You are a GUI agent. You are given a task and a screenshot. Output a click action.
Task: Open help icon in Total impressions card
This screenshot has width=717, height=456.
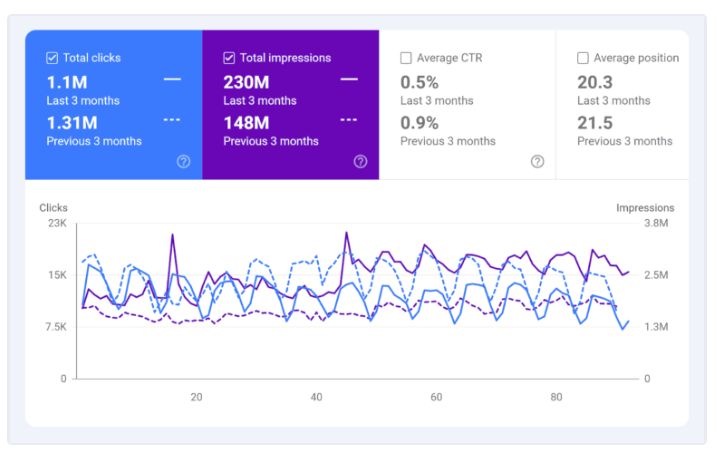point(360,162)
